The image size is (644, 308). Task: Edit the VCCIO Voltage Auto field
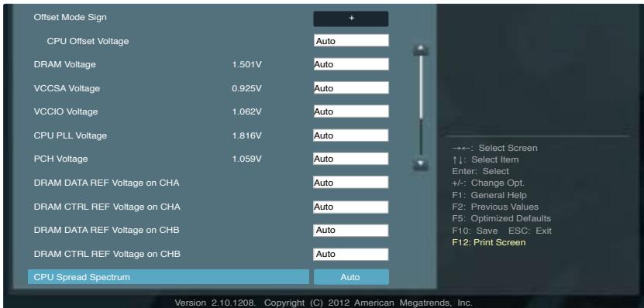point(351,111)
